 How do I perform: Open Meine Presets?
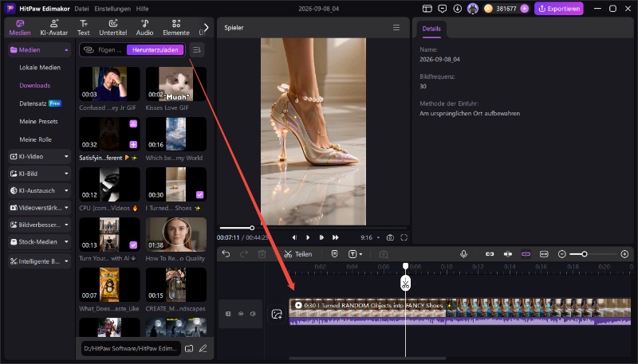38,121
